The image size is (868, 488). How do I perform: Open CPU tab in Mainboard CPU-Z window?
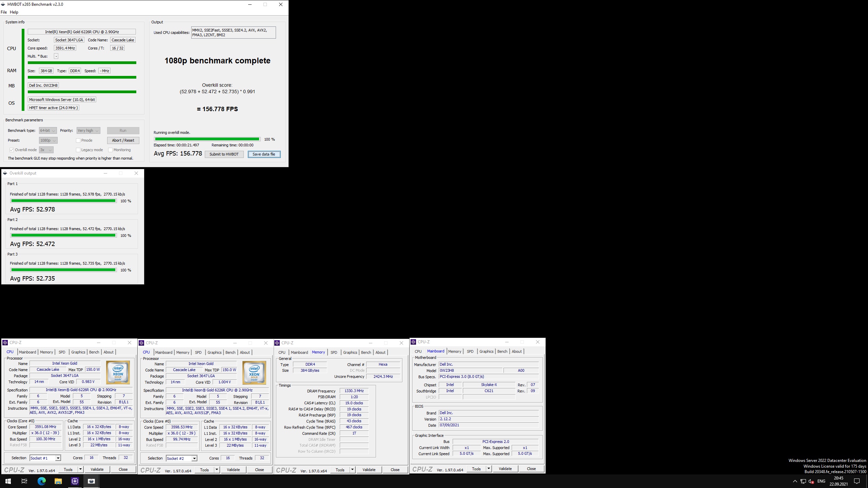pos(418,351)
